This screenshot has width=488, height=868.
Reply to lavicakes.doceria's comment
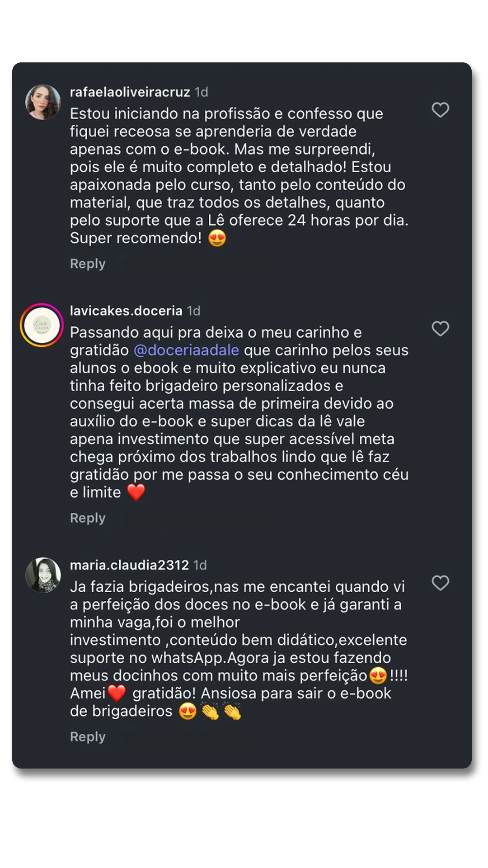pyautogui.click(x=88, y=518)
